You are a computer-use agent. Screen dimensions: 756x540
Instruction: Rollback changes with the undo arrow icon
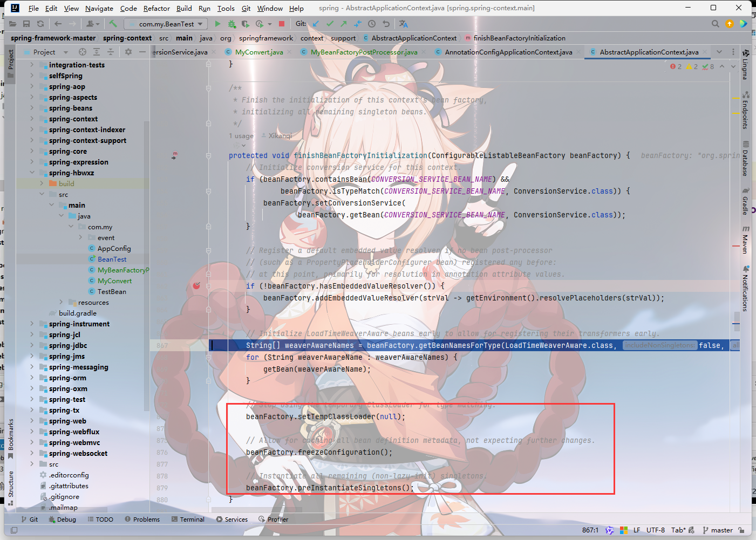[386, 24]
